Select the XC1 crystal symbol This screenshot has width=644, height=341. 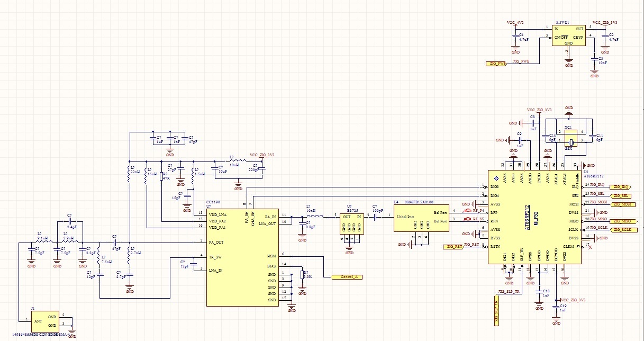pyautogui.click(x=570, y=139)
